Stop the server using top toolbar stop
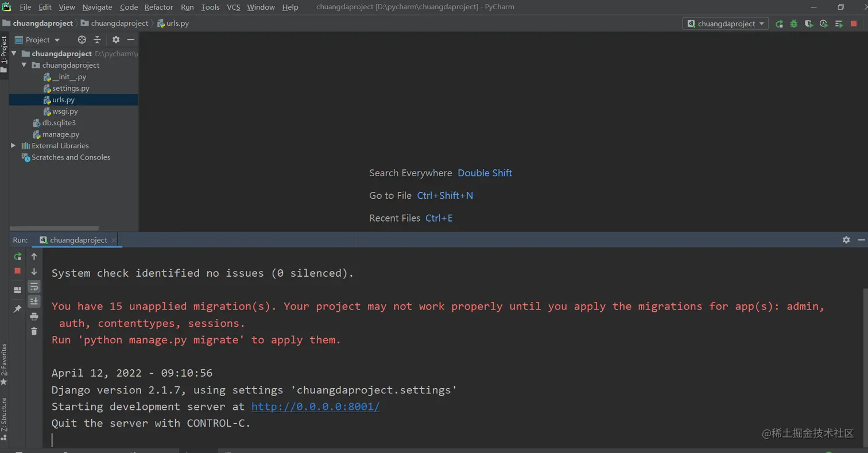 pyautogui.click(x=854, y=24)
